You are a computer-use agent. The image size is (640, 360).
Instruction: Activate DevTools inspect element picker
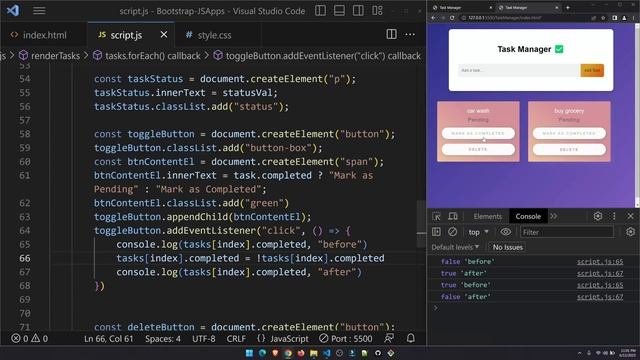pos(436,216)
